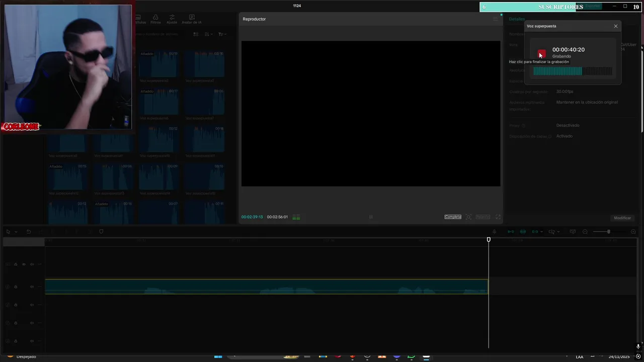
Task: Click the preview axis link icon
Action: (x=551, y=232)
